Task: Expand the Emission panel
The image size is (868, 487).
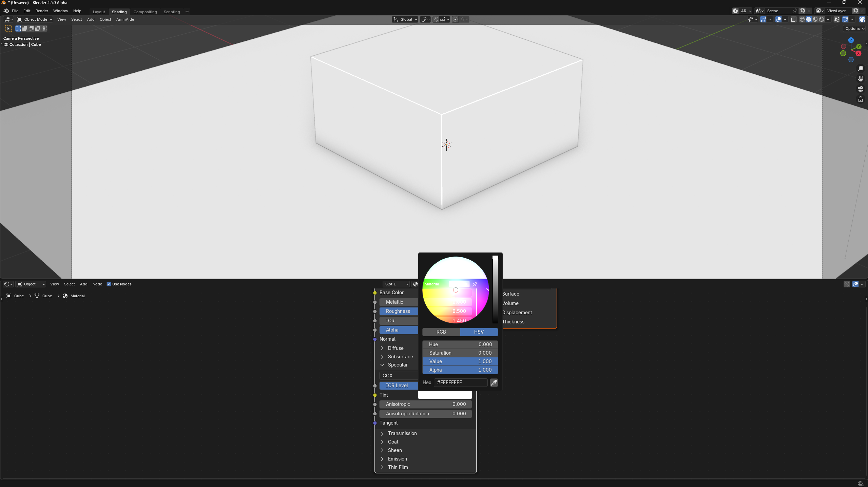Action: [397, 459]
